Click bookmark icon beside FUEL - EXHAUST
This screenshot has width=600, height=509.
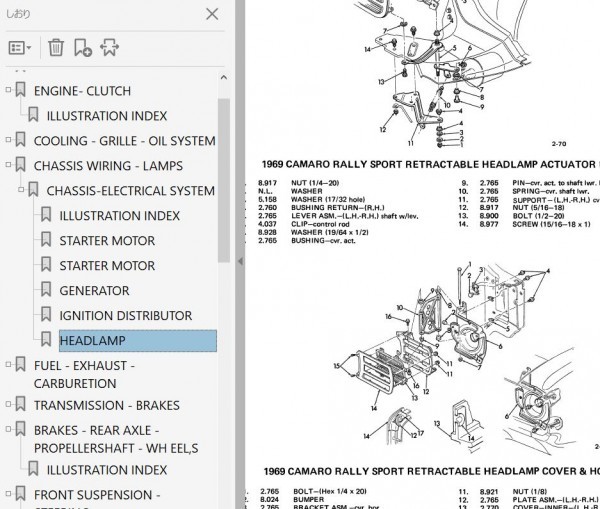point(20,364)
